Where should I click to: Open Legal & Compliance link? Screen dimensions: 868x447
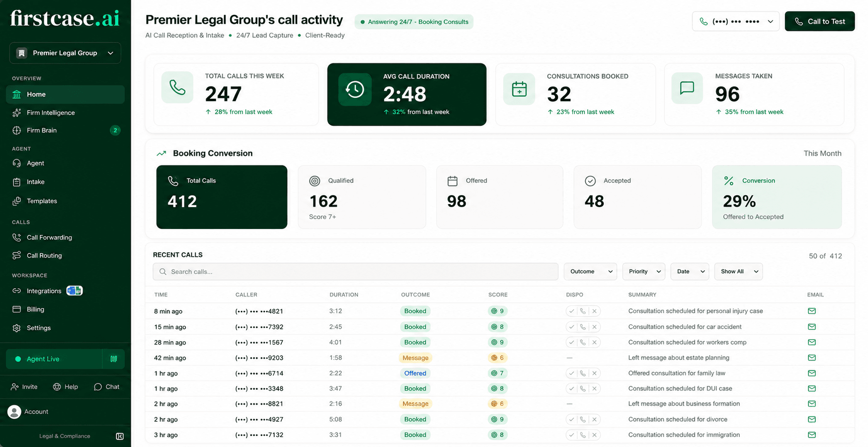pos(65,436)
